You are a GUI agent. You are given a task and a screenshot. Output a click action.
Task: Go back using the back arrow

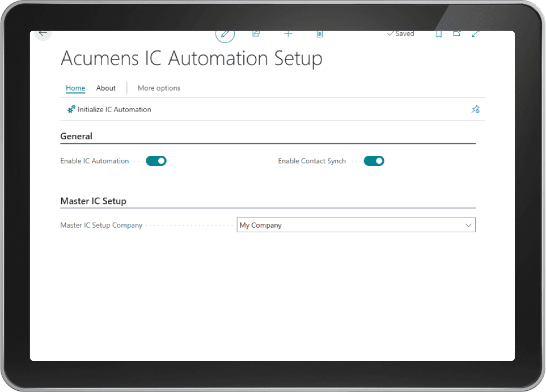43,34
